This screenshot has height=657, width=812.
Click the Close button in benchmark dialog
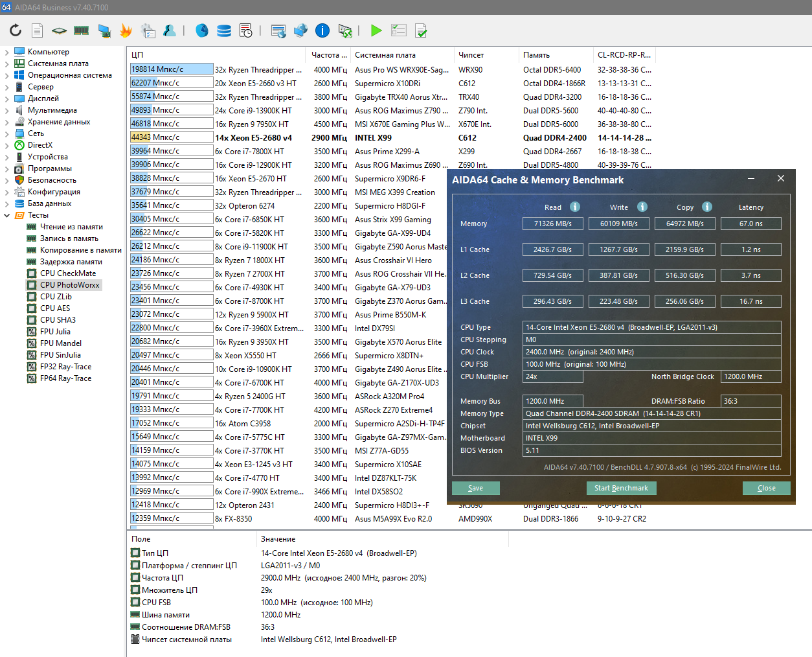pos(766,488)
